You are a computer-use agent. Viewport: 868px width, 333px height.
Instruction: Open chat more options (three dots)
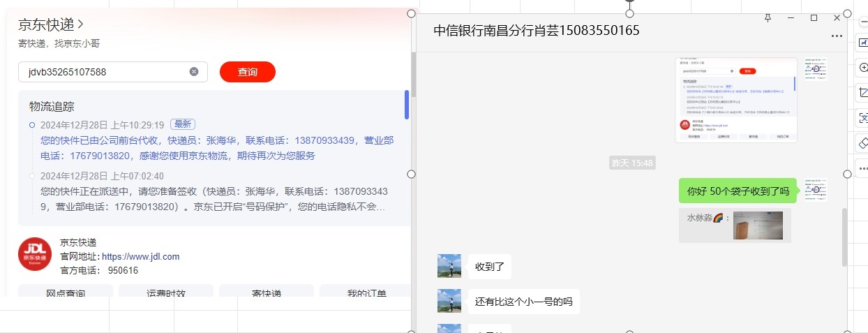click(x=837, y=36)
